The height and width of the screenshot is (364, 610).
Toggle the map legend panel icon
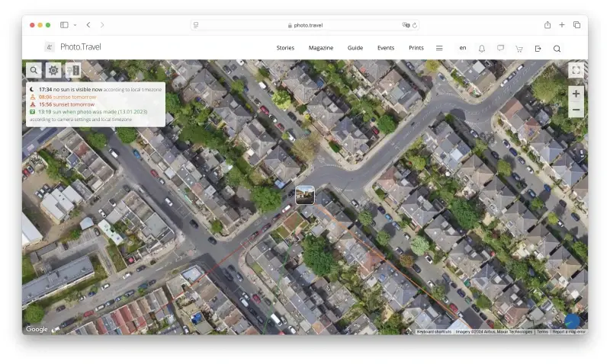pos(72,70)
